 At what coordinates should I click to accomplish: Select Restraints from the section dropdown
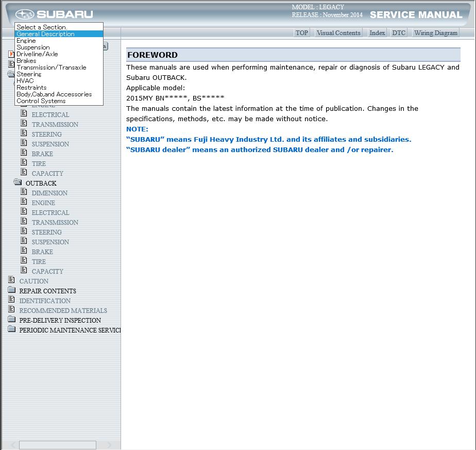click(x=59, y=87)
